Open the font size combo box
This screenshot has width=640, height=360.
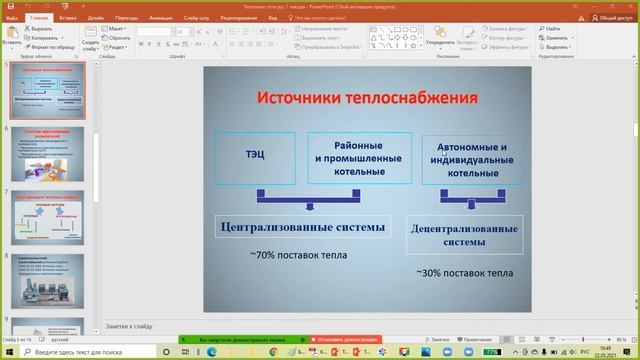coord(185,31)
